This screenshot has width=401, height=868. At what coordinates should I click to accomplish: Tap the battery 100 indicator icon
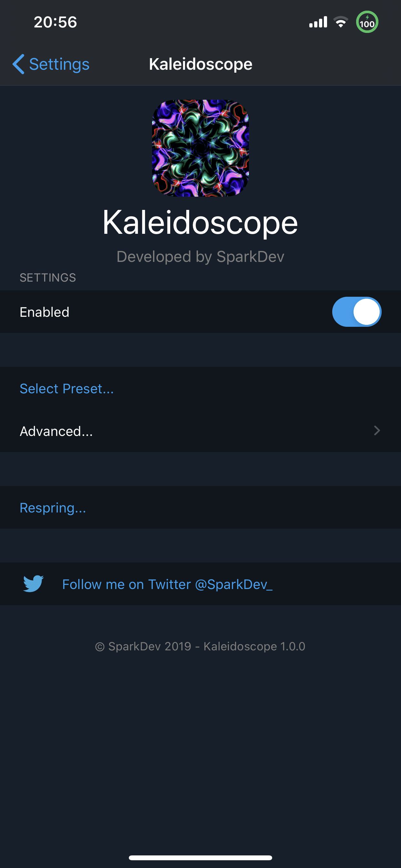point(367,22)
